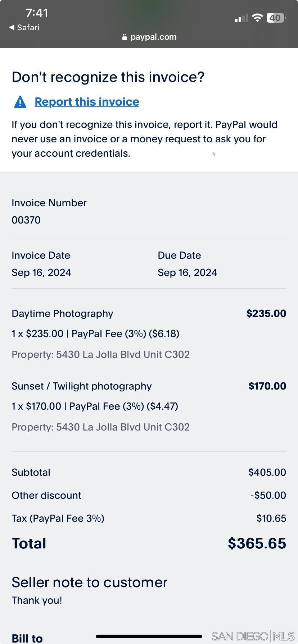Tap the blue warning triangle icon
The height and width of the screenshot is (644, 298).
pos(20,102)
